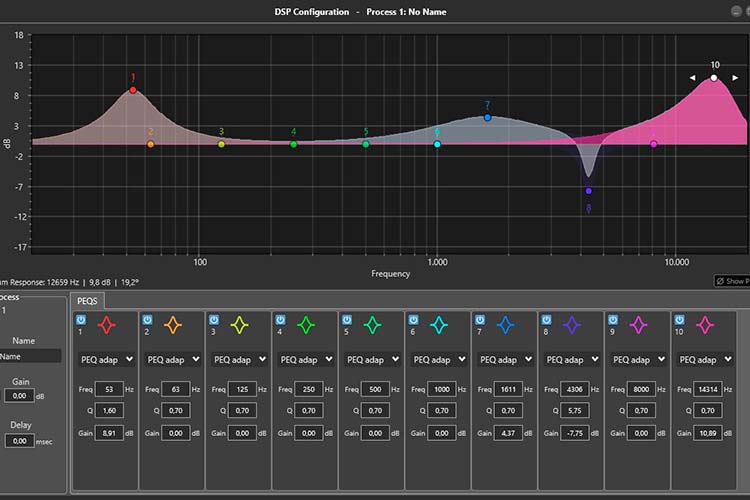Screen dimensions: 750x500
Task: Open filter type dropdown of PEQ 7
Action: click(x=506, y=359)
